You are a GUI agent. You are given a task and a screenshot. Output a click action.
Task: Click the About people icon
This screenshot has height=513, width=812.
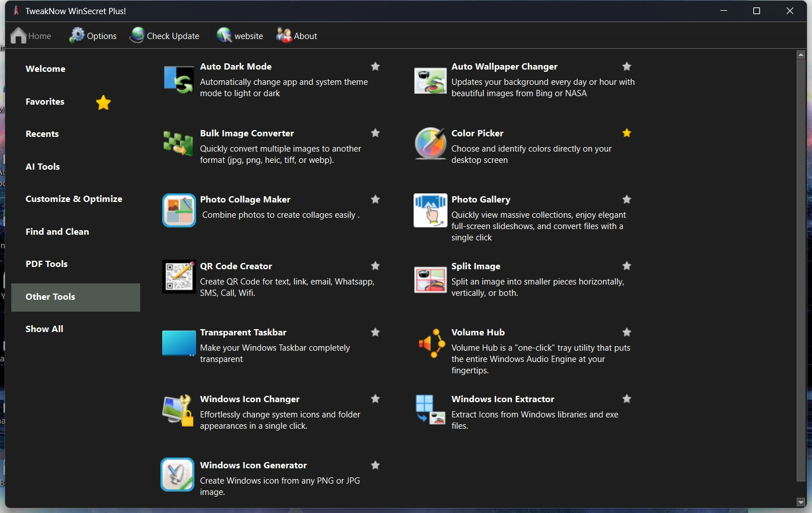(284, 35)
